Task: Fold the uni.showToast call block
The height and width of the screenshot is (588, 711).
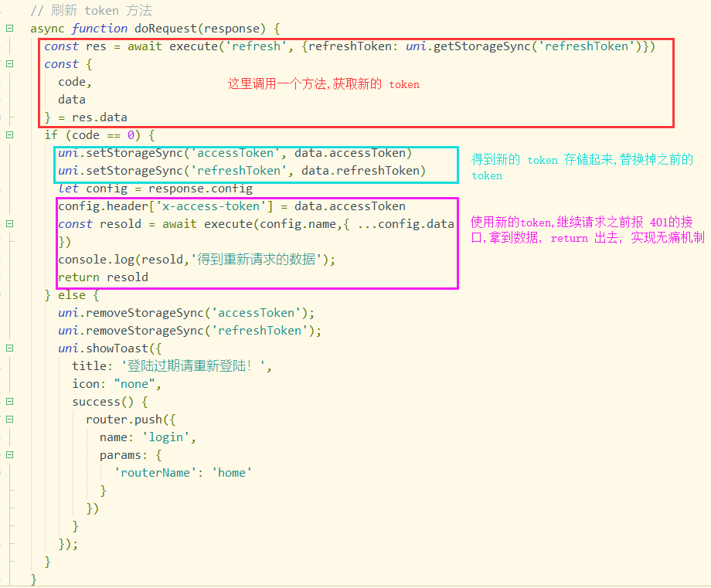Action: pos(9,348)
